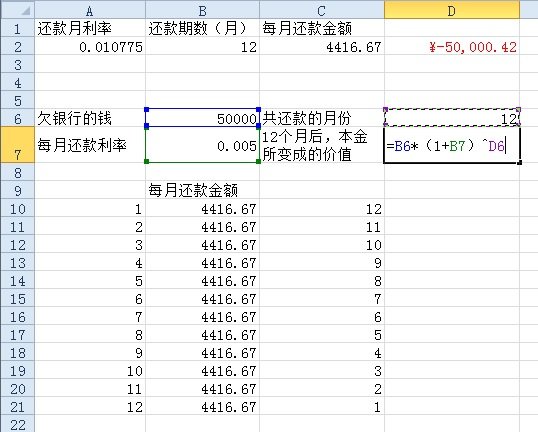
Task: Select cell B10 with 4416.67
Action: [202, 208]
